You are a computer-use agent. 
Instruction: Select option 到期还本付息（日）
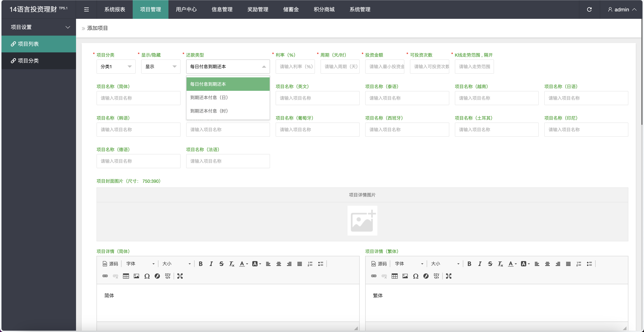point(209,98)
